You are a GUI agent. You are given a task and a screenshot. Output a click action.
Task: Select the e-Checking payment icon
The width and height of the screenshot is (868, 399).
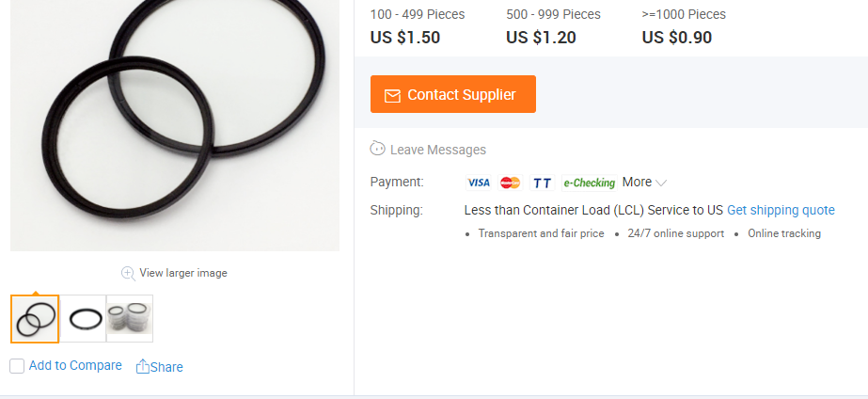589,183
